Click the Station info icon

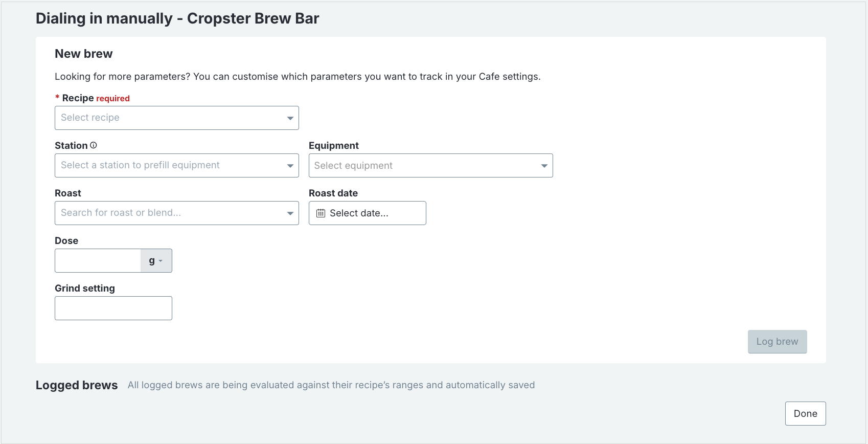(x=94, y=145)
